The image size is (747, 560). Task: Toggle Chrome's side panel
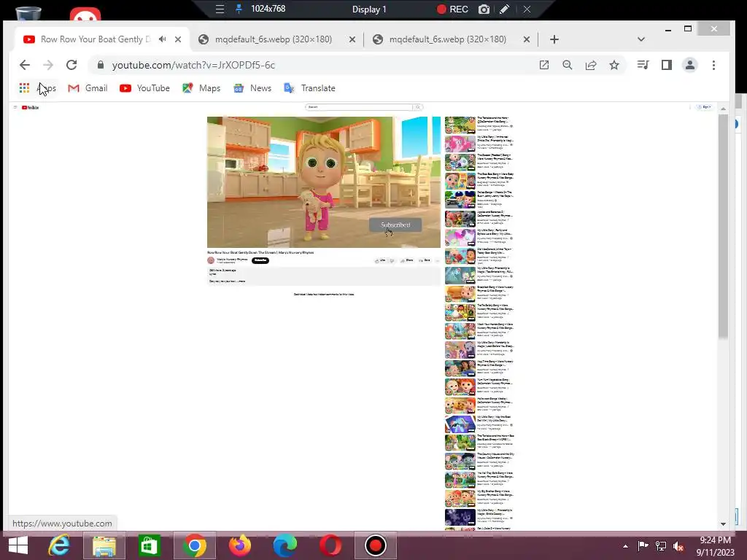coord(667,65)
